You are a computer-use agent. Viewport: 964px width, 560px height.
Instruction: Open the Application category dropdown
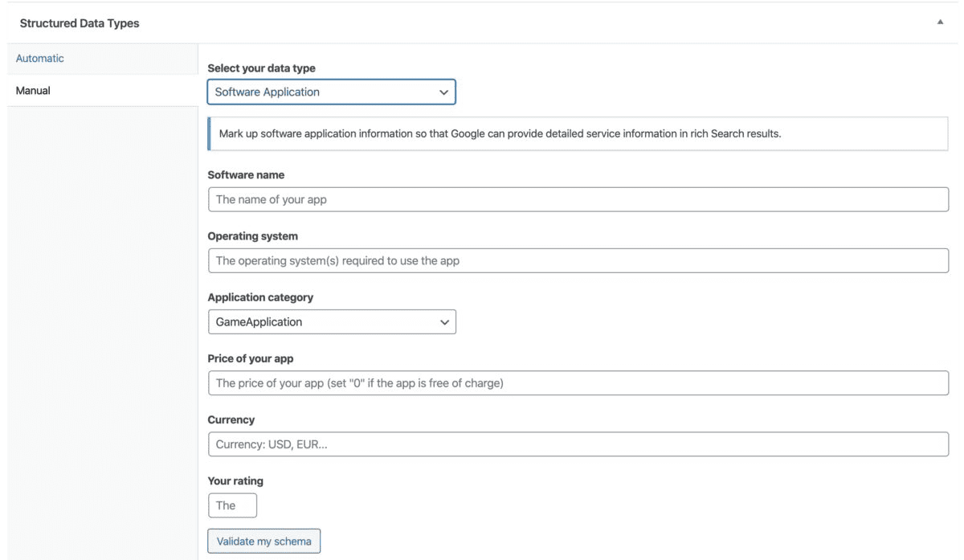332,321
